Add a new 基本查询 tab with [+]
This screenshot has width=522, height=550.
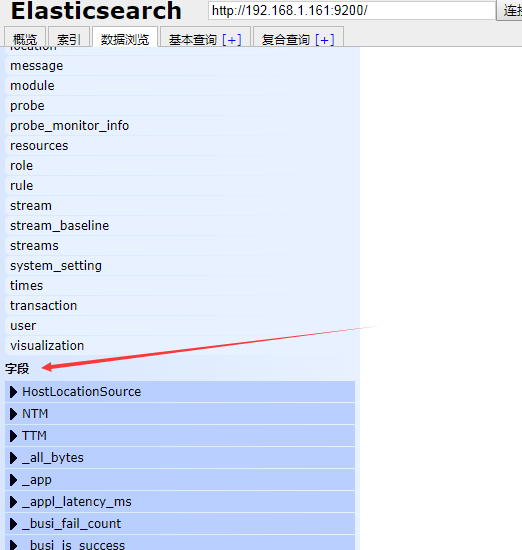(x=232, y=40)
